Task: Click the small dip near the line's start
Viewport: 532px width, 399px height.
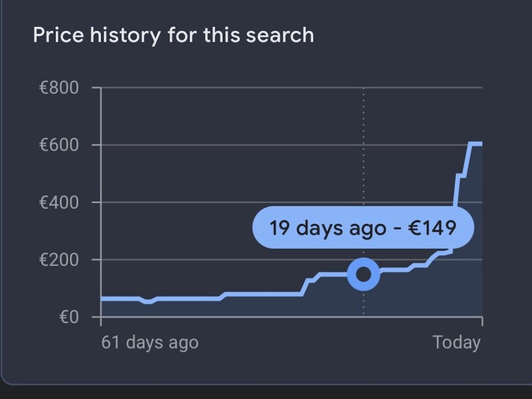Action: click(148, 301)
